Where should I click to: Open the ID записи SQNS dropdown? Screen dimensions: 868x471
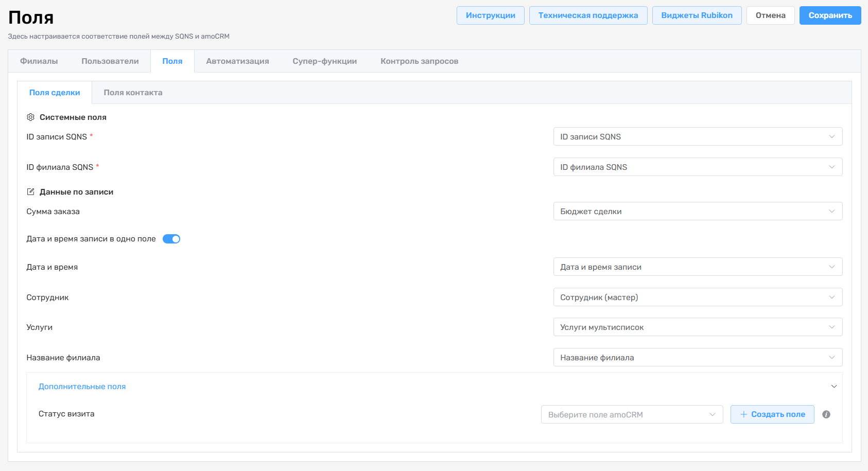point(698,136)
